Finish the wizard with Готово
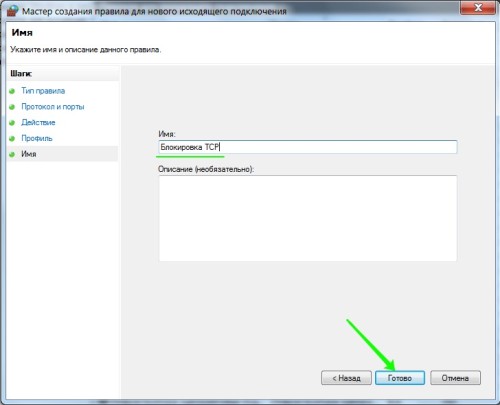This screenshot has height=405, width=500. pyautogui.click(x=400, y=378)
